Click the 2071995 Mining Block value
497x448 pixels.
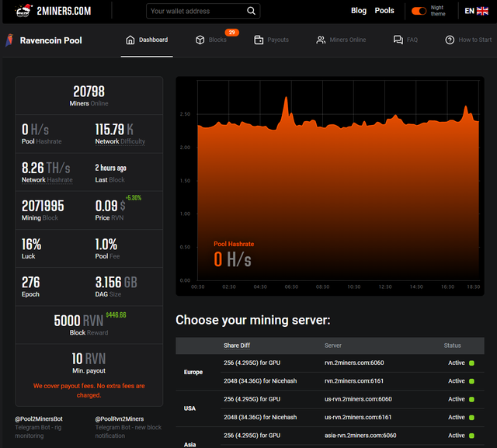click(x=43, y=206)
